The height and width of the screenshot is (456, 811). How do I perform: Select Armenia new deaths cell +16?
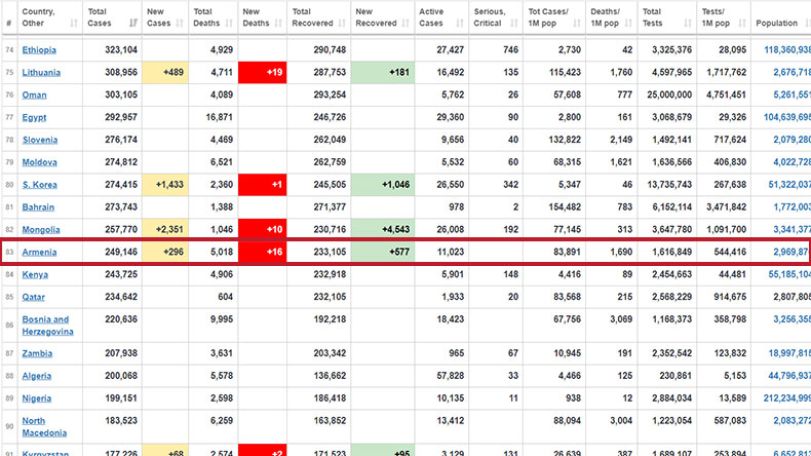coord(262,252)
